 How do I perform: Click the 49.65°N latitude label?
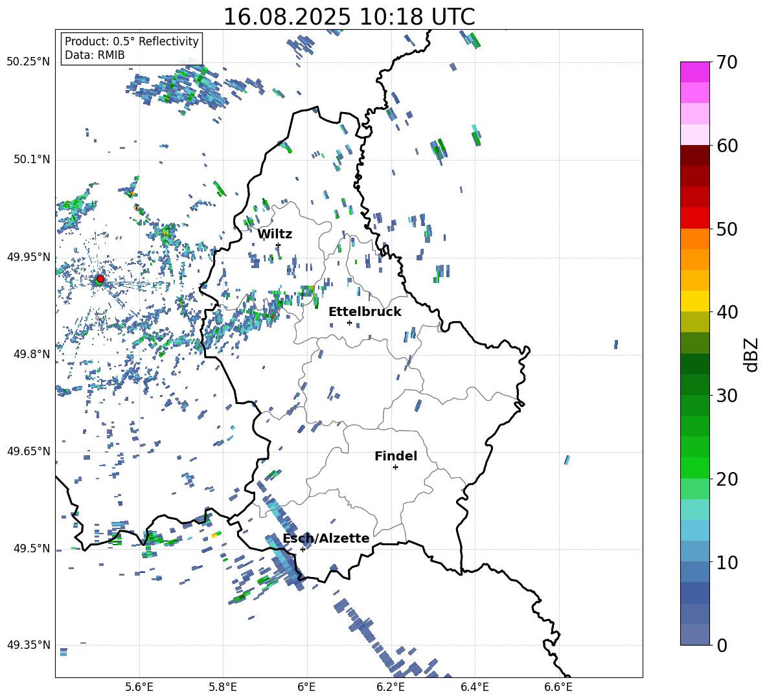tap(29, 451)
